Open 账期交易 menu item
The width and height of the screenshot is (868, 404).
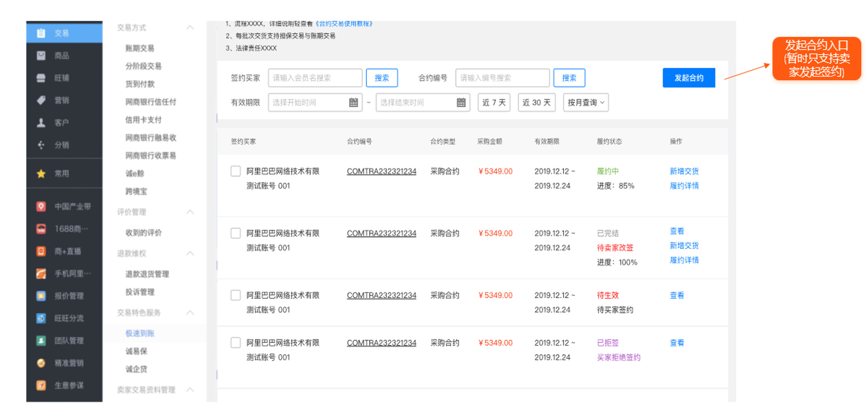coord(140,48)
